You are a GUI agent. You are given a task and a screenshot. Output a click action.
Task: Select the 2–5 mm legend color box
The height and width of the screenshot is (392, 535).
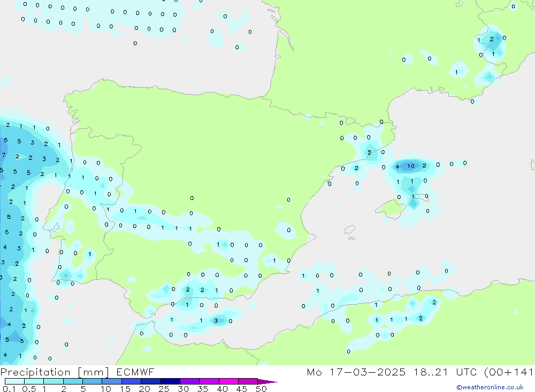coord(73,381)
